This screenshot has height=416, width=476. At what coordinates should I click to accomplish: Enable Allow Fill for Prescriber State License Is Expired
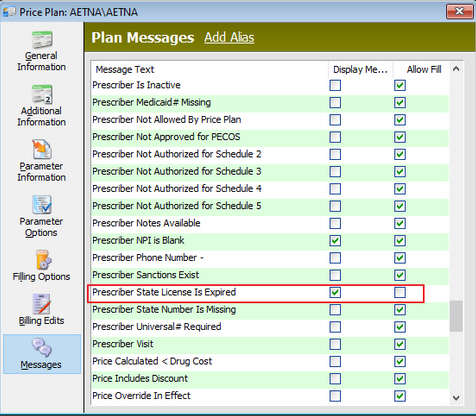coord(400,292)
